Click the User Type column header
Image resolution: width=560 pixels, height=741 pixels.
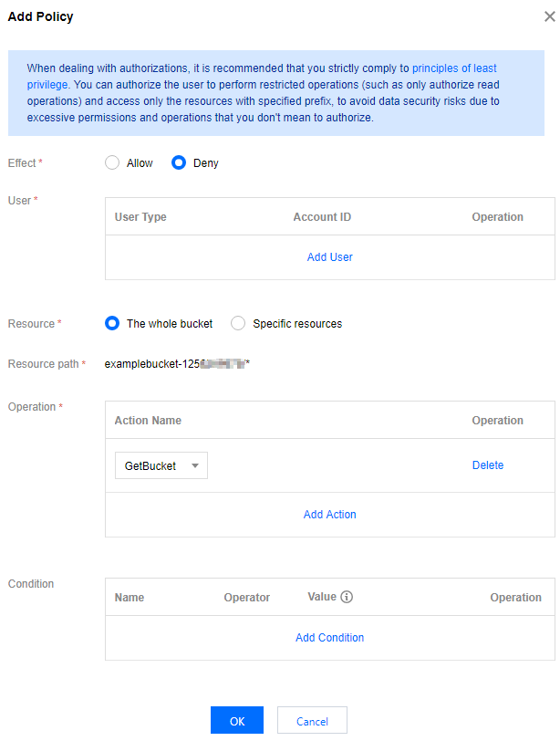pos(140,217)
